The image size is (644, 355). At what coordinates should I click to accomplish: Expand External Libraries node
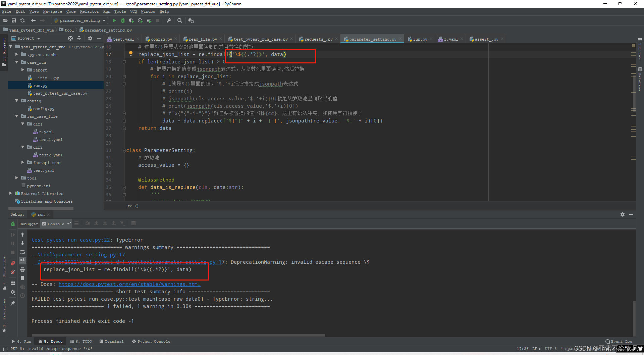point(10,193)
